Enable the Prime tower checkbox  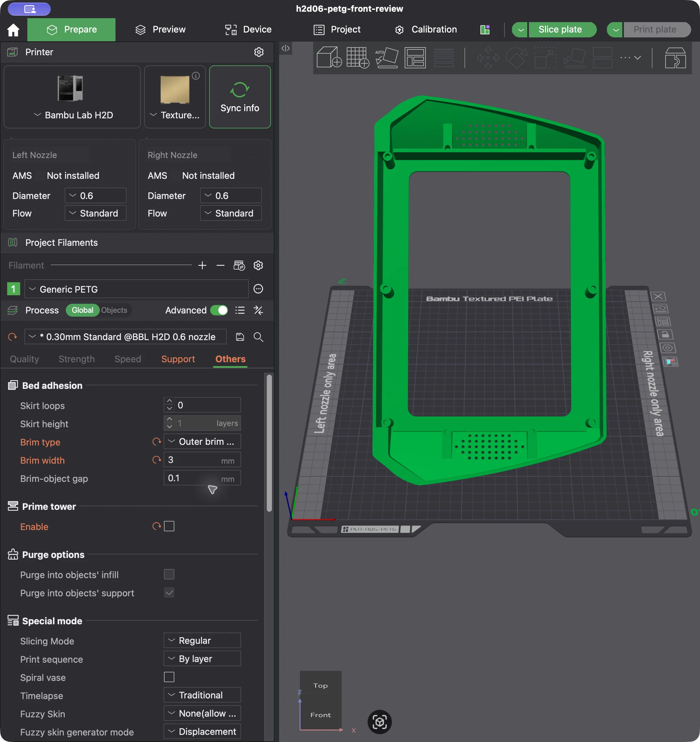coord(169,526)
